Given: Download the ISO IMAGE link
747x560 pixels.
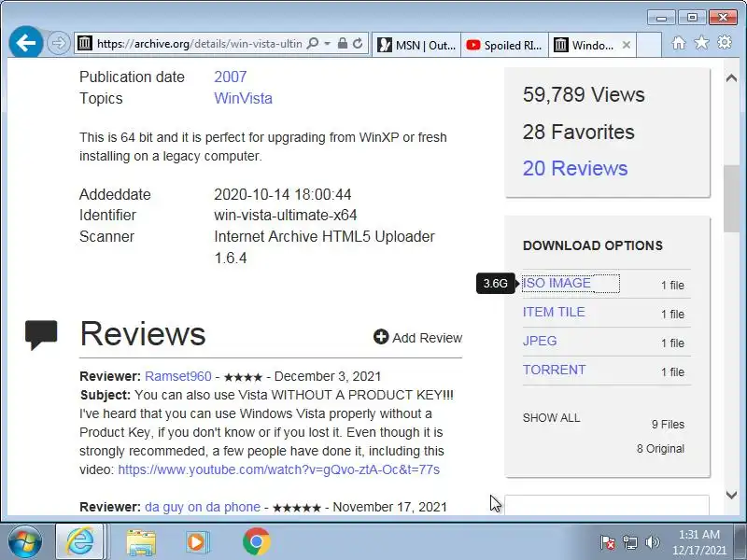Looking at the screenshot, I should [x=557, y=283].
